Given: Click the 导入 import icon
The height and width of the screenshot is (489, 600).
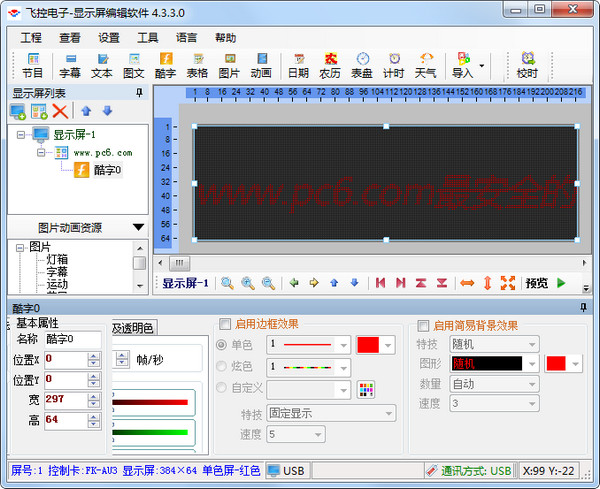Looking at the screenshot, I should coord(463,65).
